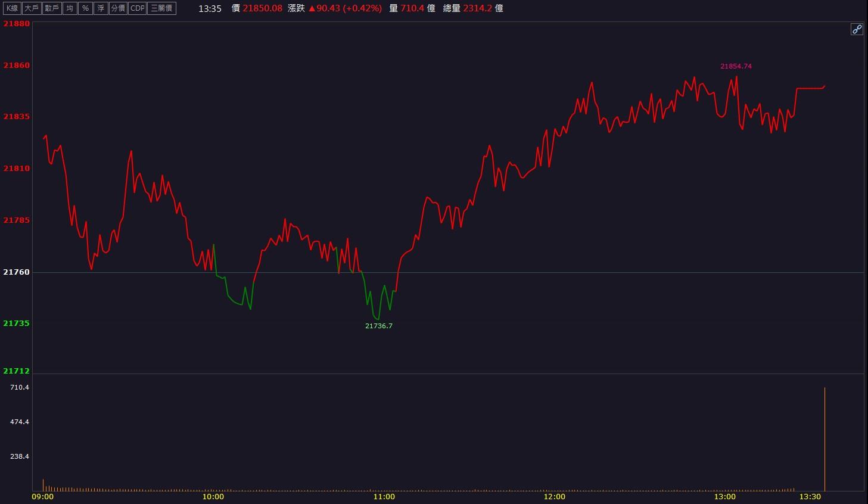Click the 12:00 time axis marker
Image resolution: width=868 pixels, height=504 pixels.
[555, 496]
